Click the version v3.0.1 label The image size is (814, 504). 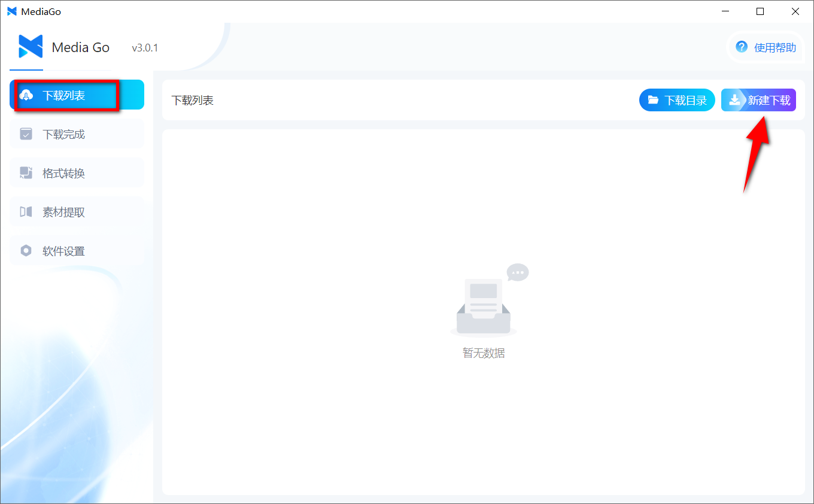[x=145, y=48]
